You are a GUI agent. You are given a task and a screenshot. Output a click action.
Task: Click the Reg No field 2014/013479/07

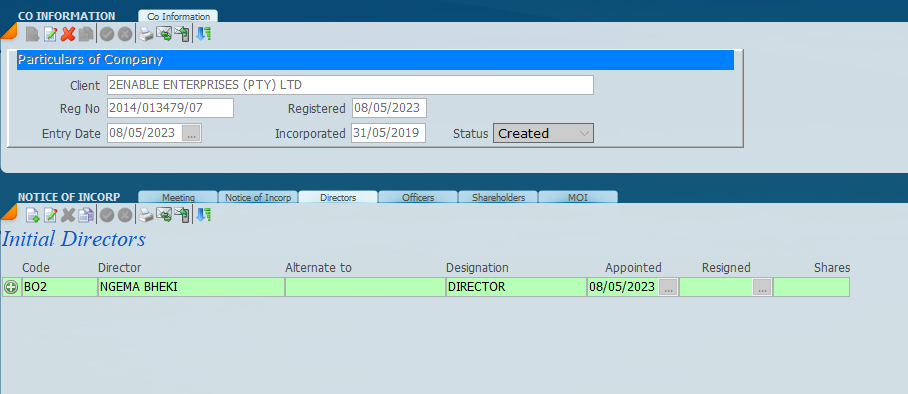coord(170,108)
